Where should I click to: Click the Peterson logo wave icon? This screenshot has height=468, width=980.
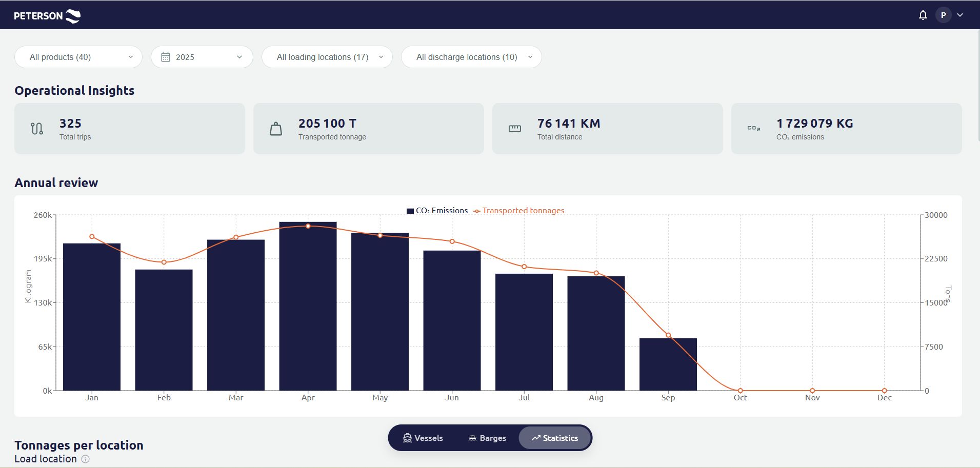pos(72,15)
